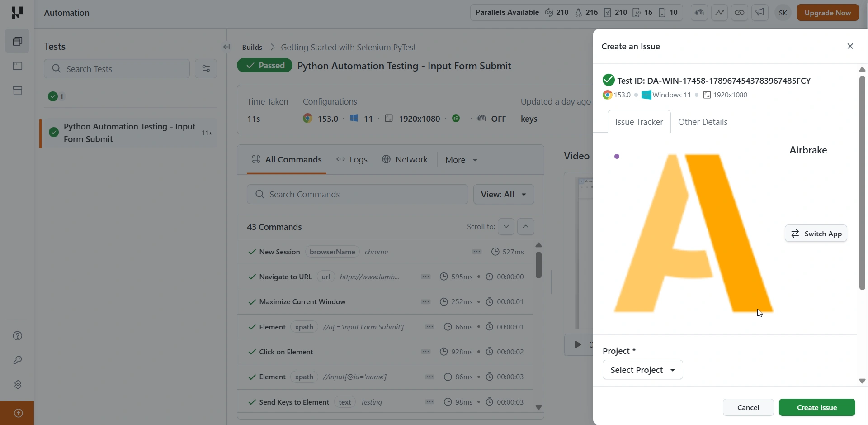Open the test filters icon
868x425 pixels.
pos(206,69)
